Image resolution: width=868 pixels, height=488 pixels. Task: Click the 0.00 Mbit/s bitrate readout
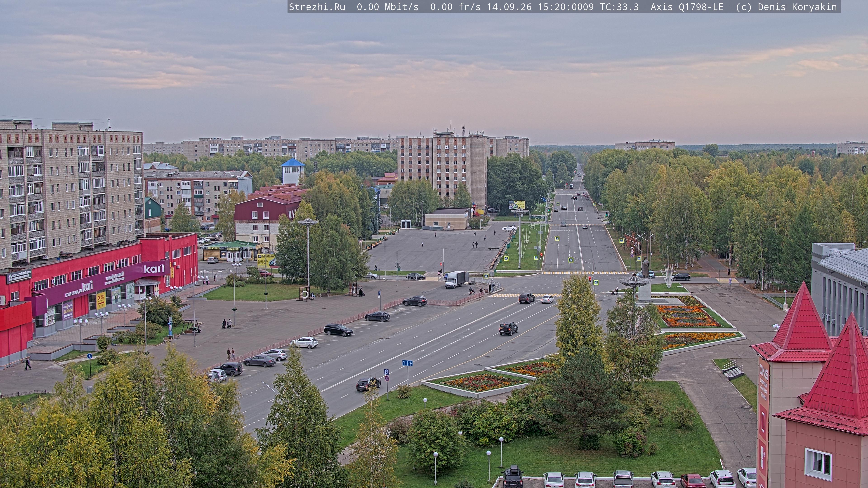click(387, 7)
